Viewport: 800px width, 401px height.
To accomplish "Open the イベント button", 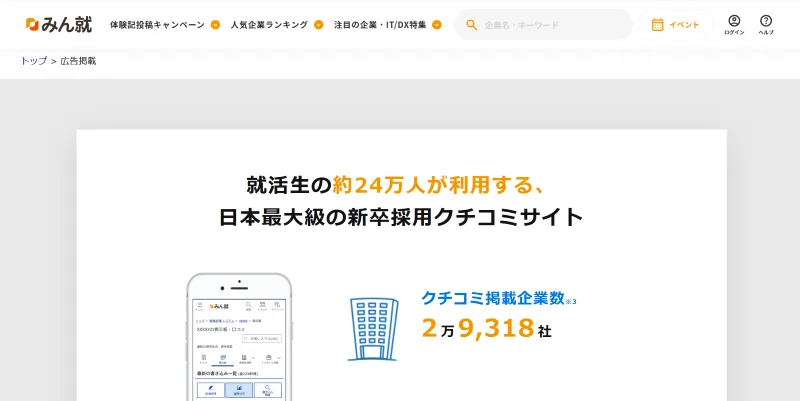I will (x=675, y=24).
